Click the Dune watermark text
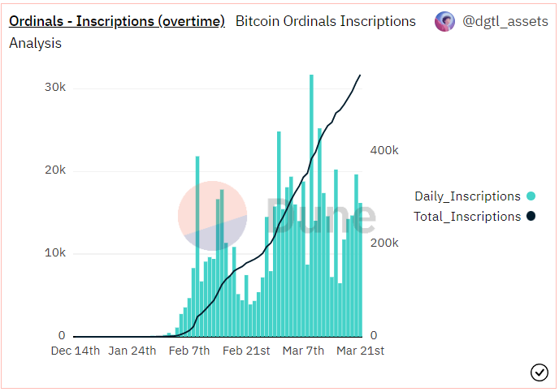Image resolution: width=559 pixels, height=392 pixels. [x=321, y=215]
